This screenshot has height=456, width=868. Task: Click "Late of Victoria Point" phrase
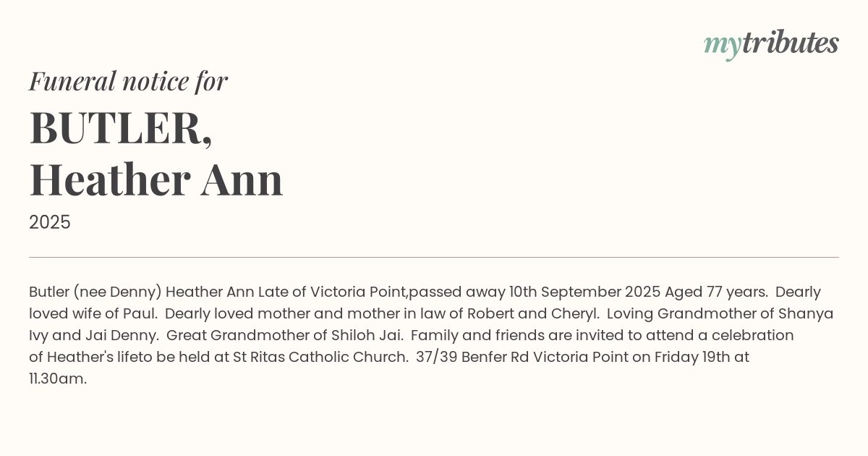(x=328, y=292)
